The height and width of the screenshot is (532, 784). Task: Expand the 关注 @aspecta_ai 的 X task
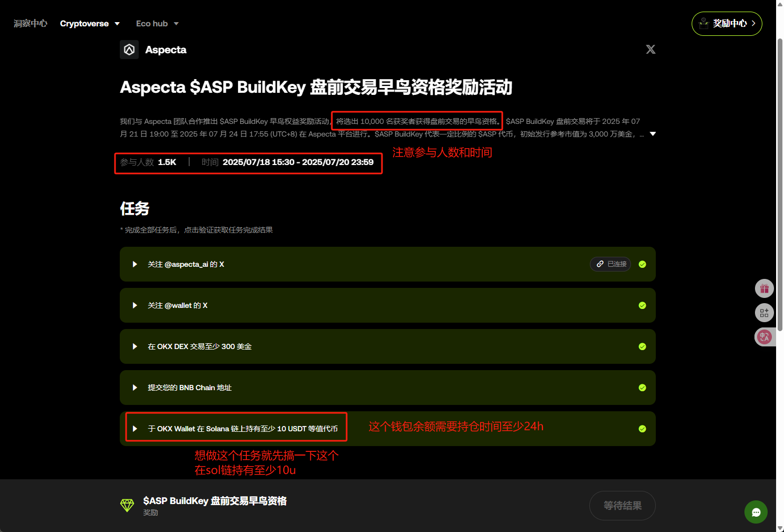coord(135,264)
